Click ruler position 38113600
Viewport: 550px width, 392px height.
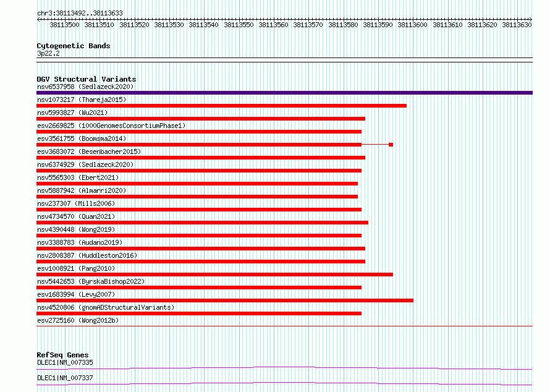[413, 25]
